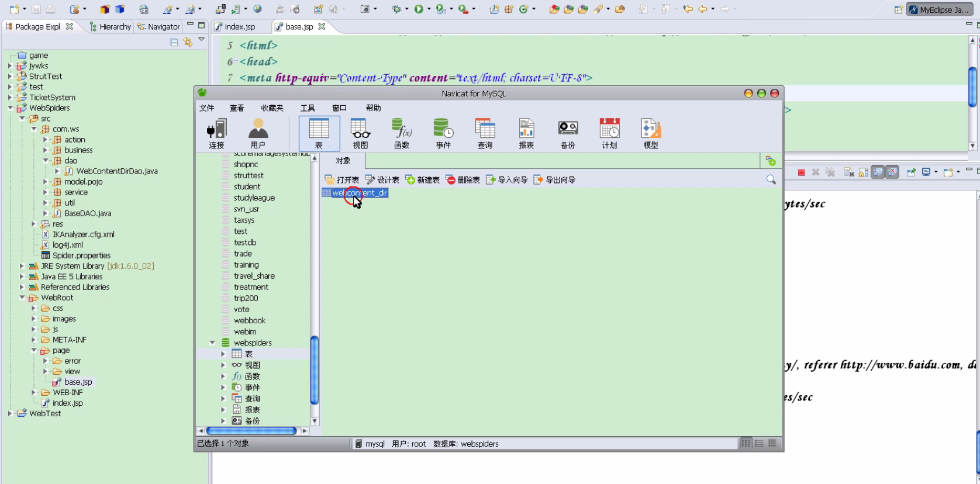980x484 pixels.
Task: Select WebContentDirDao.java in Package Explorer
Action: (111, 171)
